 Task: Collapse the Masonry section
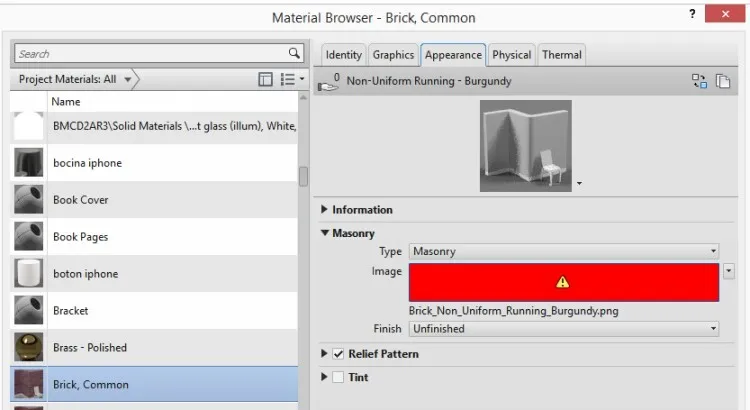tap(325, 233)
